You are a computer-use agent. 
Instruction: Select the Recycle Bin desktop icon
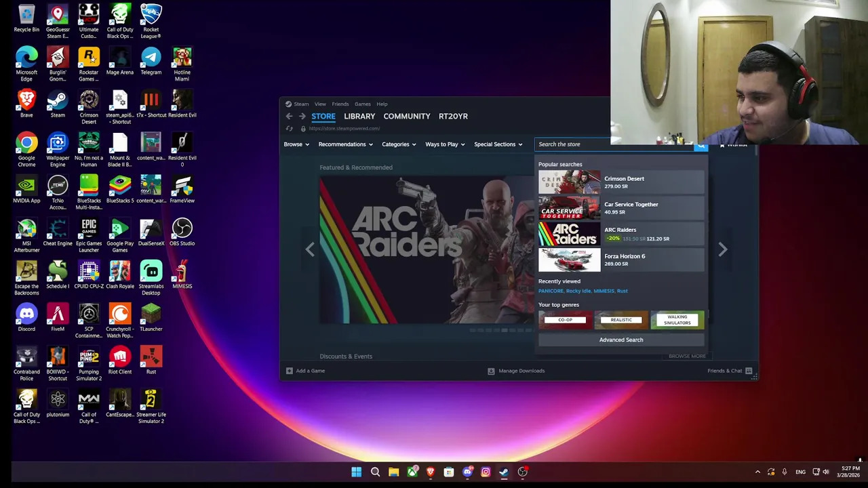[26, 18]
